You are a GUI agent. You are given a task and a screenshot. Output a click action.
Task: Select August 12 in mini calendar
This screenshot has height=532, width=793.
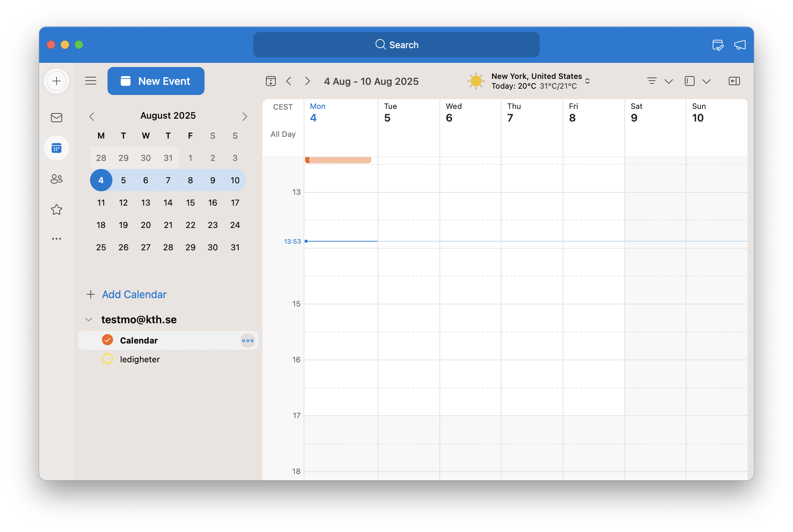point(124,202)
